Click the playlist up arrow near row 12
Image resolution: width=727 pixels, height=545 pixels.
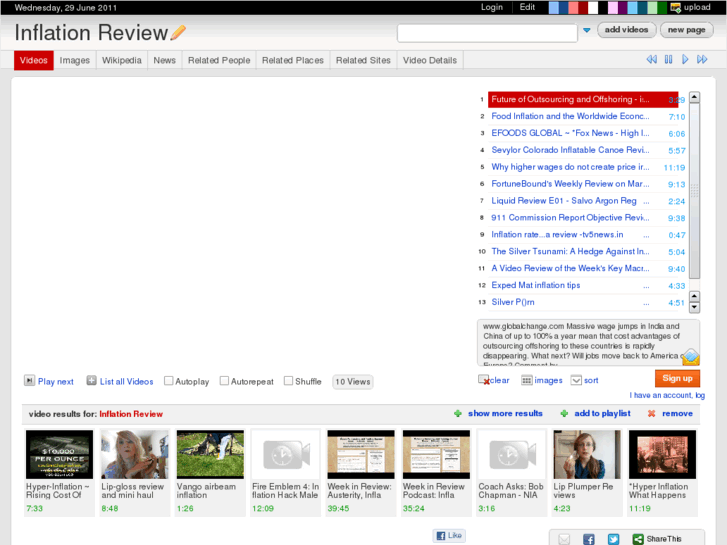coord(694,296)
